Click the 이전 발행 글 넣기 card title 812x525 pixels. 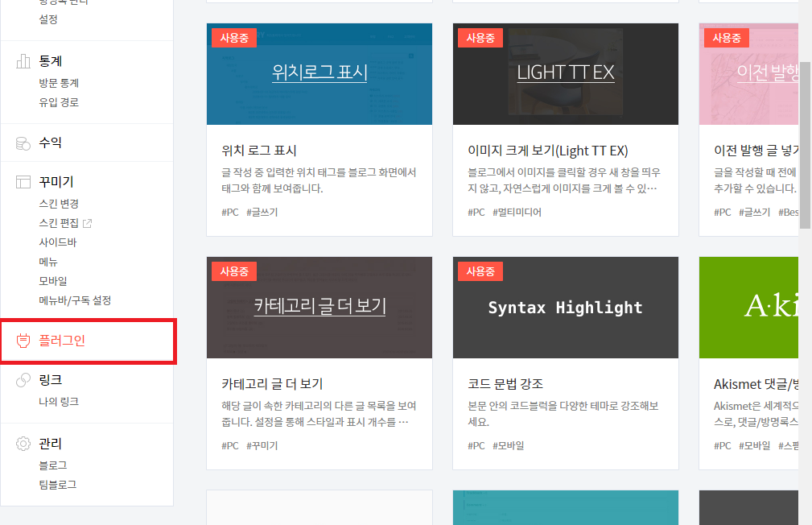coord(756,151)
